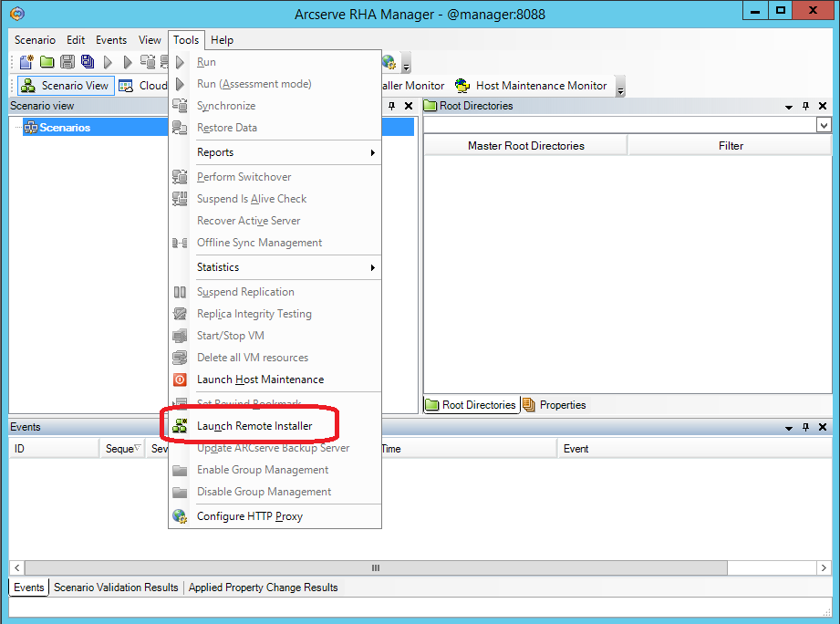Click Start/Stop VM entry
The height and width of the screenshot is (624, 840).
pyautogui.click(x=275, y=336)
